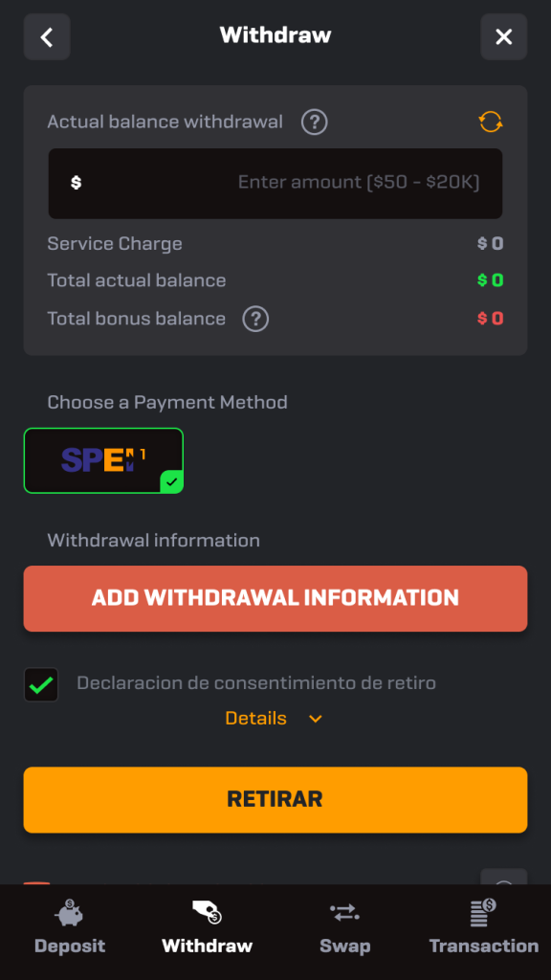This screenshot has width=551, height=980.
Task: Click the Deposit tab label
Action: (x=69, y=947)
